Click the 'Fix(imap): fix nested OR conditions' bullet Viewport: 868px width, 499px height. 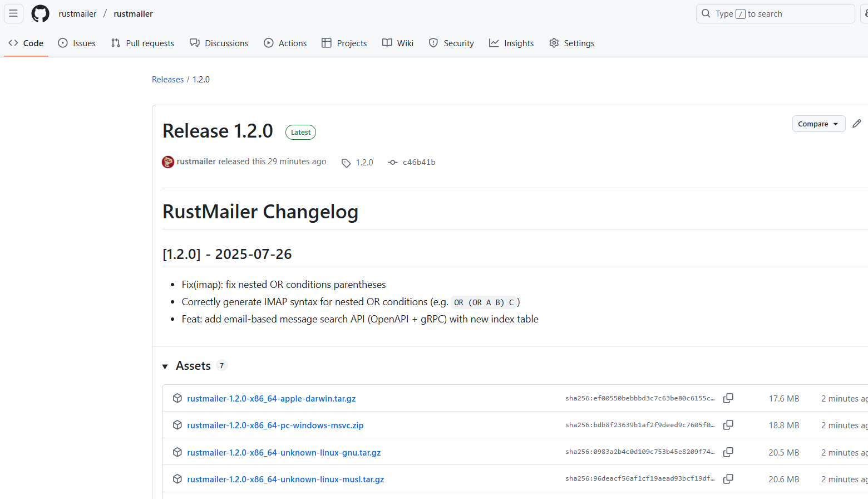coord(284,285)
